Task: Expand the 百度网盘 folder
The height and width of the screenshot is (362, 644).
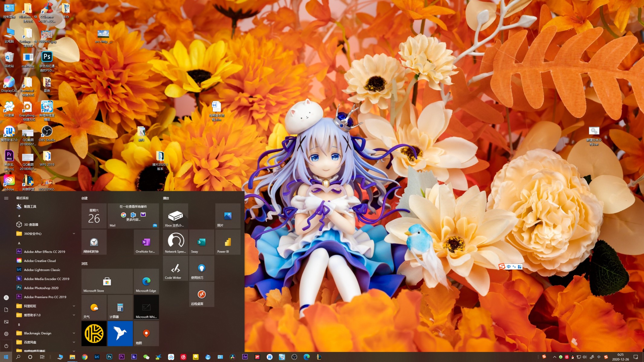Action: [x=46, y=342]
